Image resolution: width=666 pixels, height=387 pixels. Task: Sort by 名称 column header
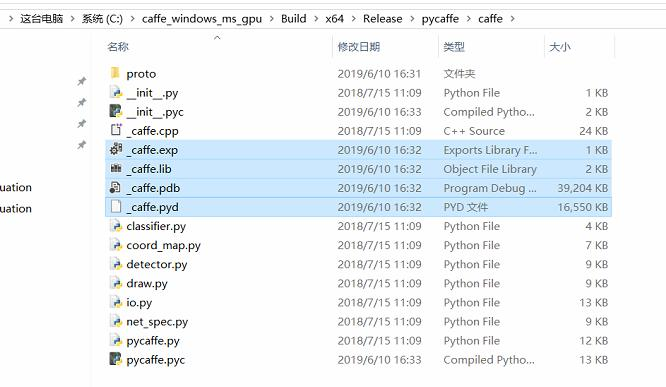[118, 47]
